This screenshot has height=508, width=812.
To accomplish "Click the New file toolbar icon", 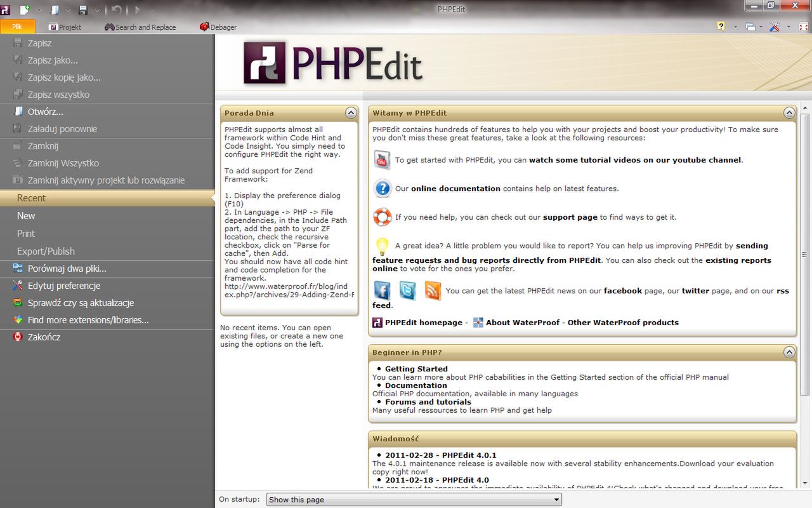I will click(x=25, y=10).
